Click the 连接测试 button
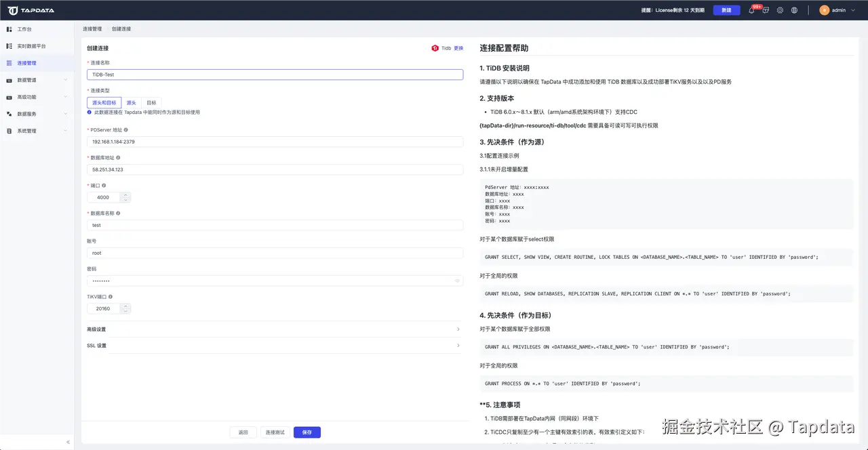The width and height of the screenshot is (868, 450). 275,432
